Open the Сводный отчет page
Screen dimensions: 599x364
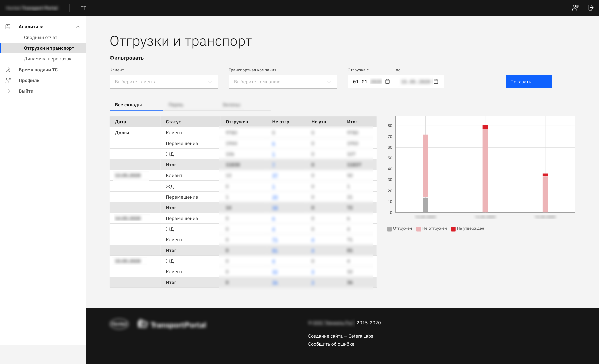[x=40, y=37]
